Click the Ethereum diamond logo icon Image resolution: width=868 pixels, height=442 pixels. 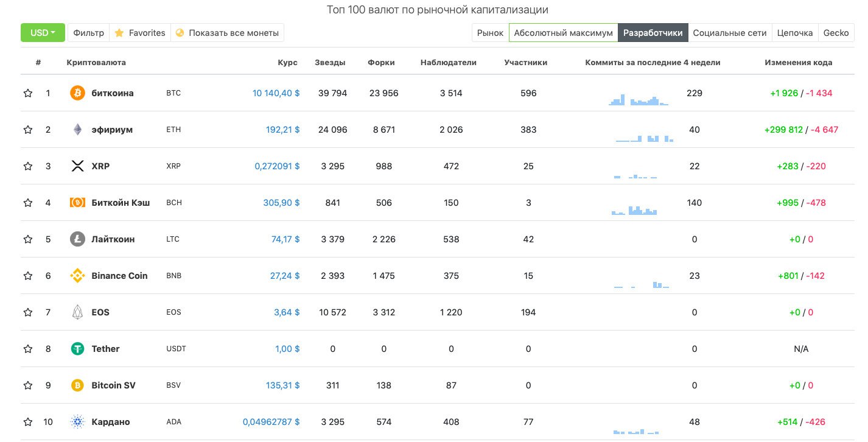[77, 130]
